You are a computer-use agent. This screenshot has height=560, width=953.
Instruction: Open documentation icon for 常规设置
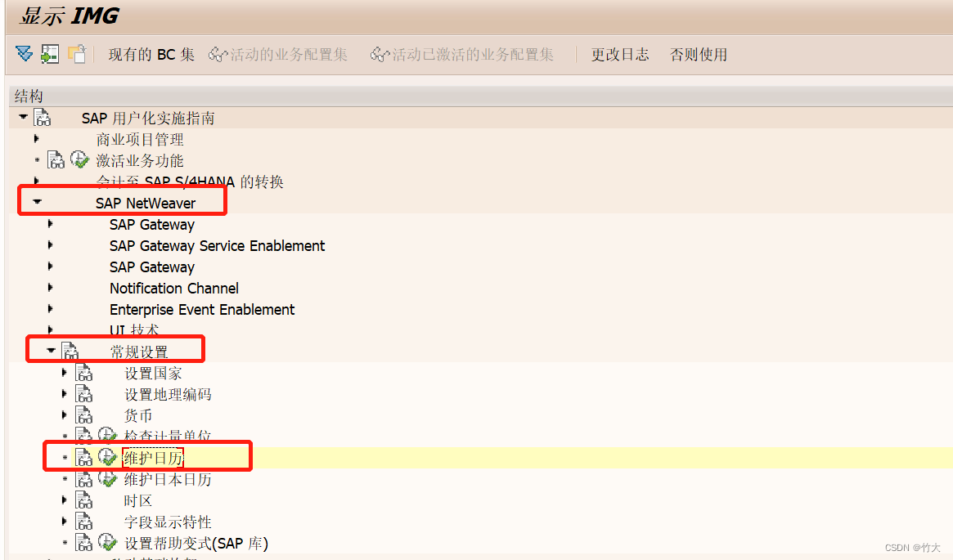click(x=70, y=351)
